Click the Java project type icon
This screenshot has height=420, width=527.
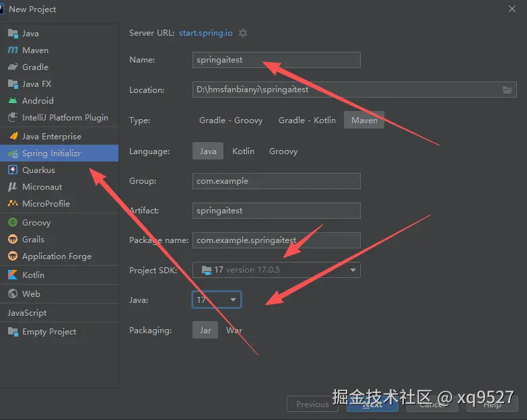[13, 33]
